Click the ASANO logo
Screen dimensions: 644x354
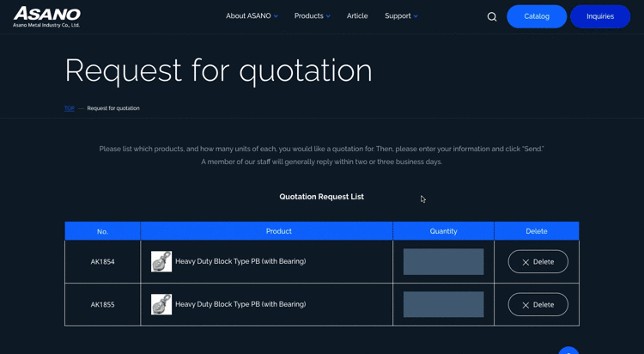point(47,16)
